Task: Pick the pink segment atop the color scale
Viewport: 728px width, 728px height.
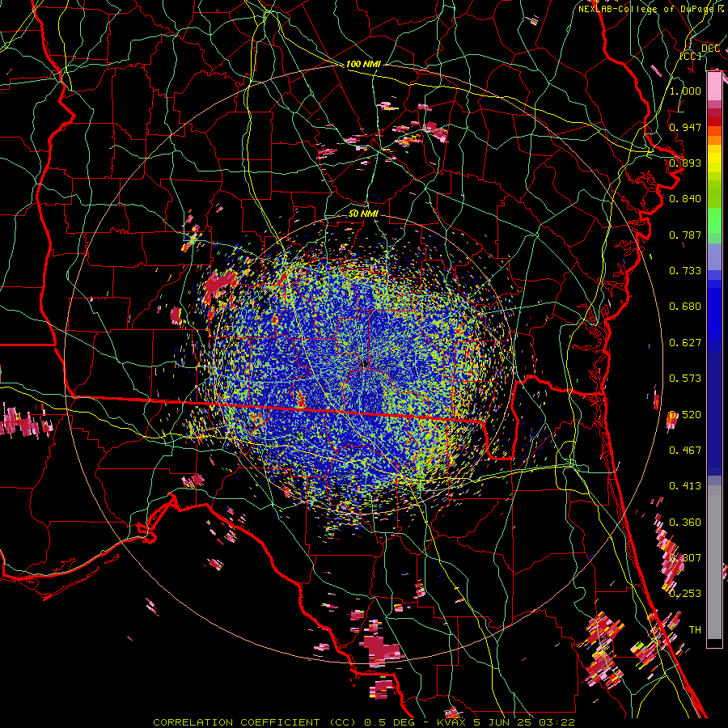Action: pyautogui.click(x=714, y=87)
